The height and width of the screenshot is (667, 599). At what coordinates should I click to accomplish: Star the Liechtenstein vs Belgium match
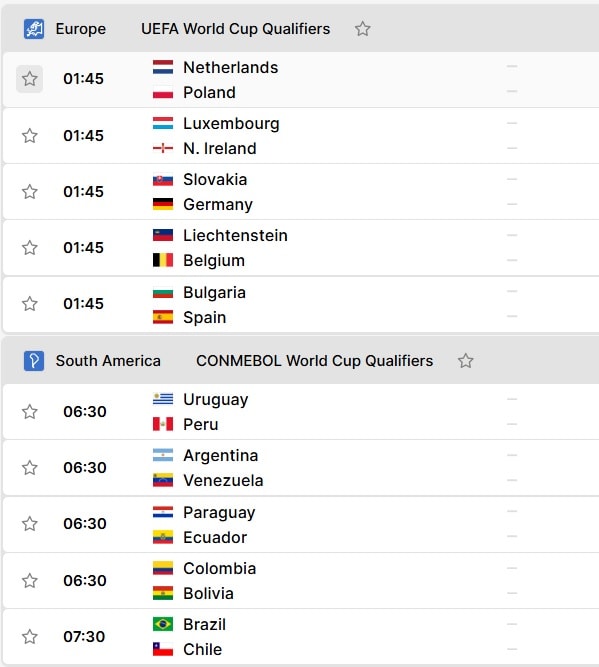29,248
